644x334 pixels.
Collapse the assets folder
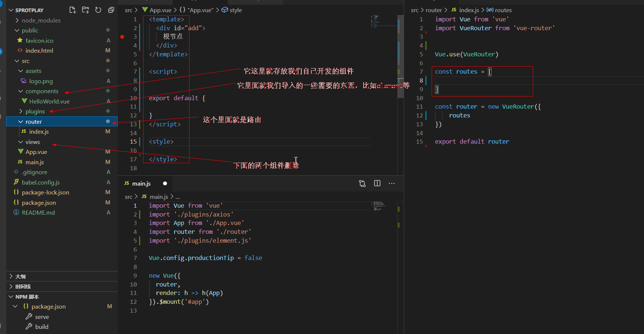(21, 71)
